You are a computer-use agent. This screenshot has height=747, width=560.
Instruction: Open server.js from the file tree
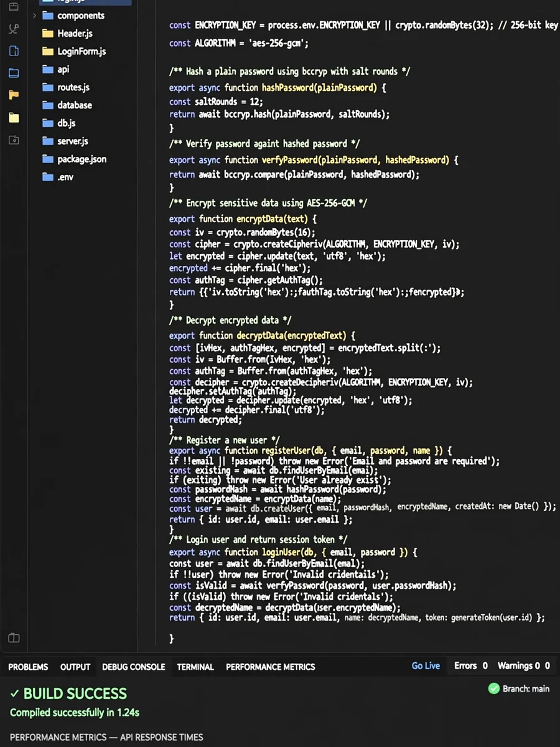pos(73,141)
